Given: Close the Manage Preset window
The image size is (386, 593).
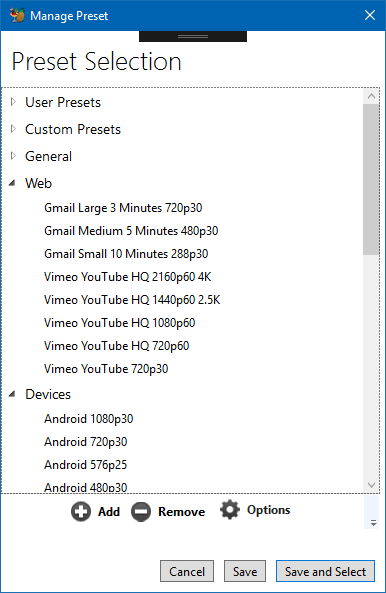Looking at the screenshot, I should [370, 15].
